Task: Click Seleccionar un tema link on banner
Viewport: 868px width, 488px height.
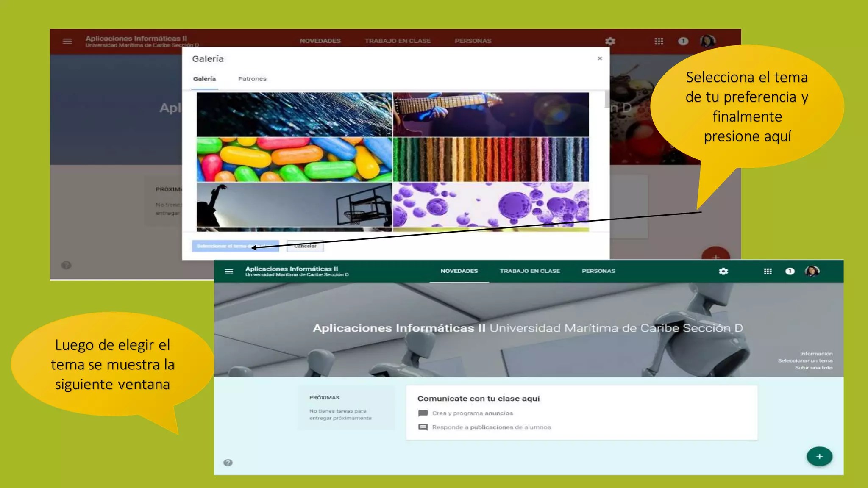Action: [x=805, y=361]
